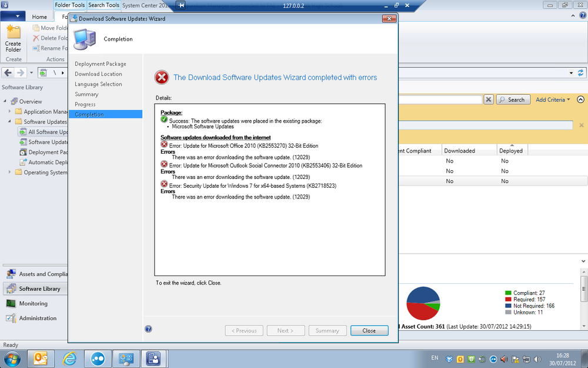Expand the Application Management tree node
The width and height of the screenshot is (588, 368).
9,111
